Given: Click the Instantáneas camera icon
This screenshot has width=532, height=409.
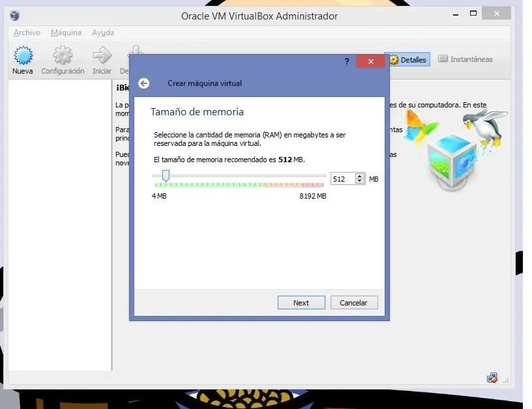Looking at the screenshot, I should 443,59.
